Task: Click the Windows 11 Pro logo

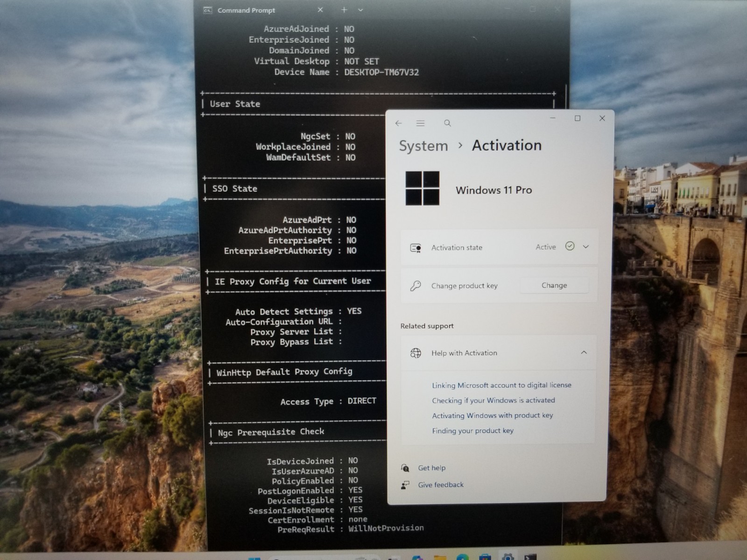Action: point(423,188)
